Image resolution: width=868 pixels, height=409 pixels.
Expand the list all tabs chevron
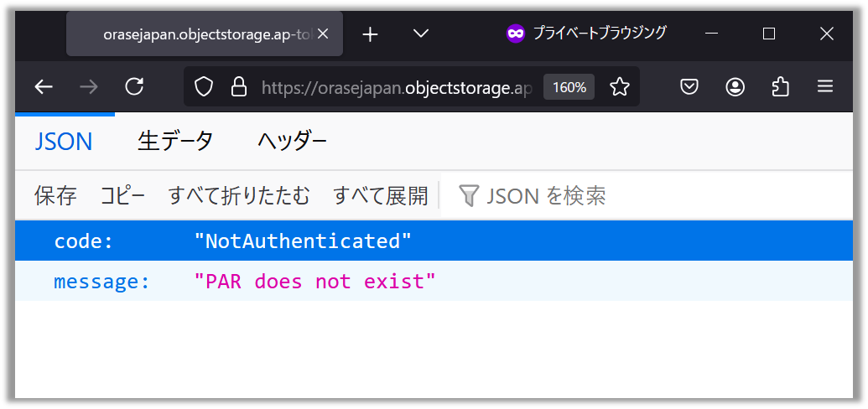click(421, 34)
